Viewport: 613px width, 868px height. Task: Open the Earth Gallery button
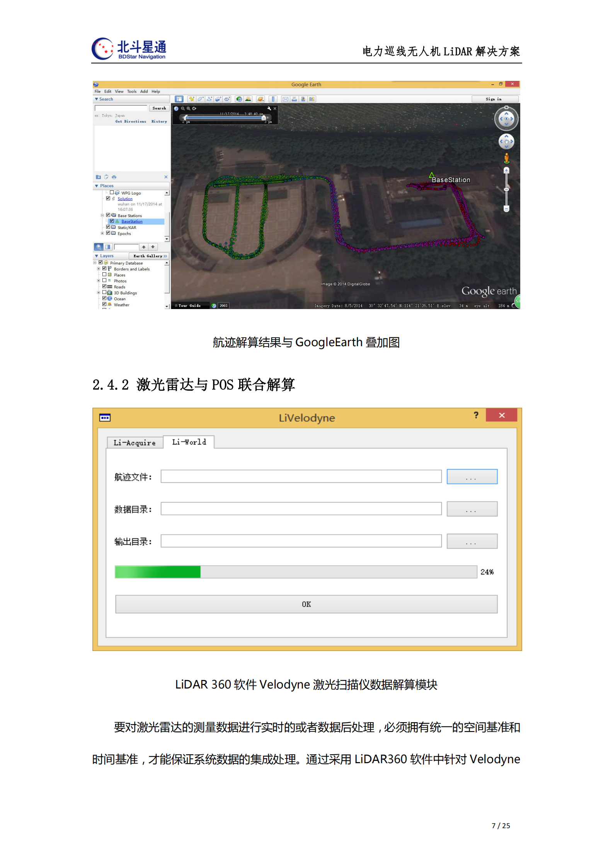pos(149,256)
